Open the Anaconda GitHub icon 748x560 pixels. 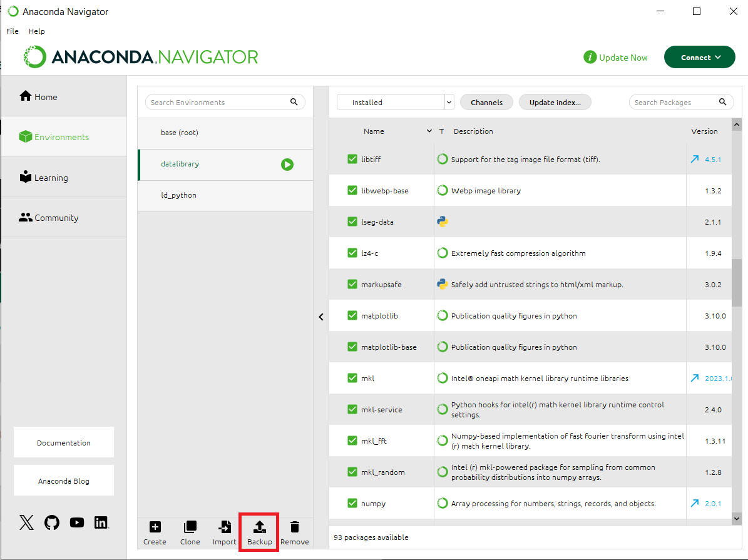pyautogui.click(x=51, y=522)
